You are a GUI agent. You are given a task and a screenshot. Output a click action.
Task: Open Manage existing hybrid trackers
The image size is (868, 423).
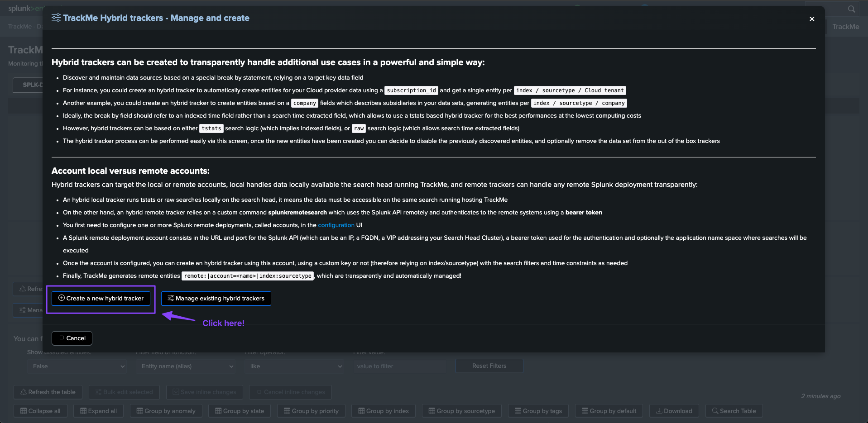216,299
